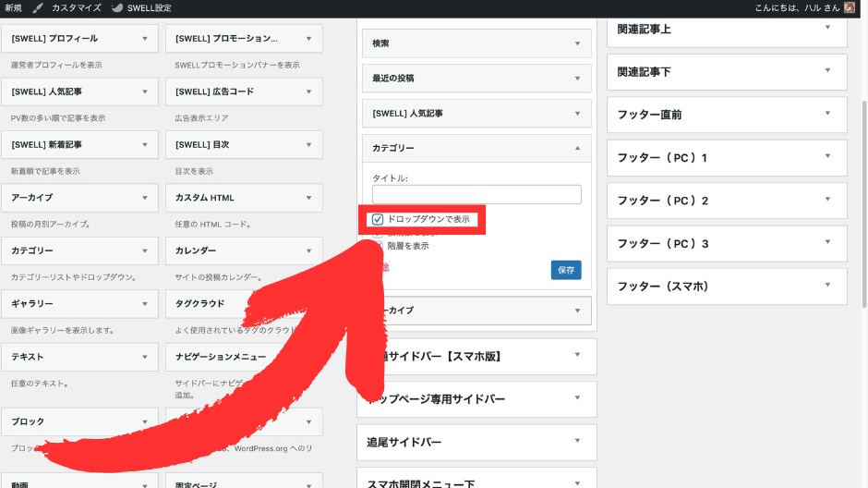Click the 階層を表示 option label

coord(408,246)
